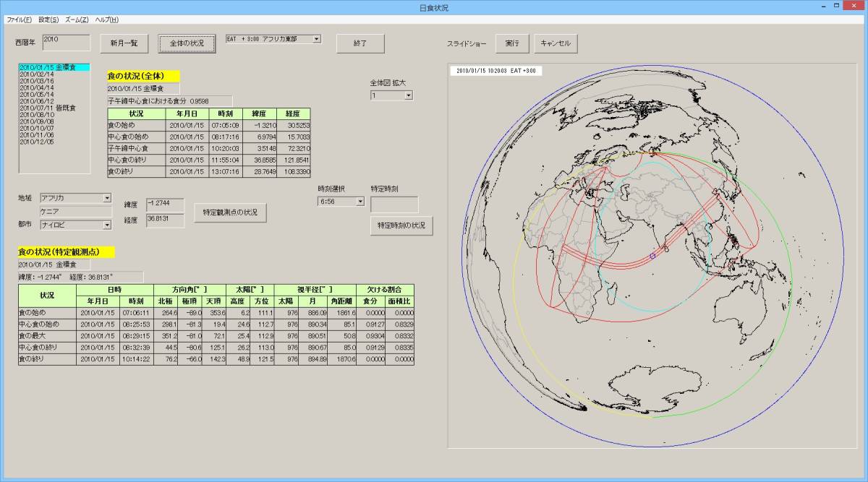The image size is (868, 482).
Task: Click latitude cell 28.7649 in overall table
Action: 258,171
